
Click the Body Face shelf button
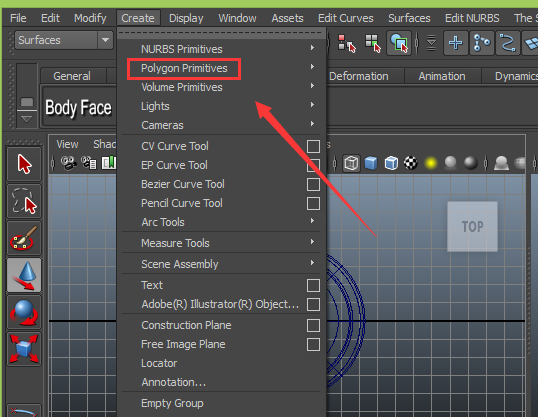(79, 107)
